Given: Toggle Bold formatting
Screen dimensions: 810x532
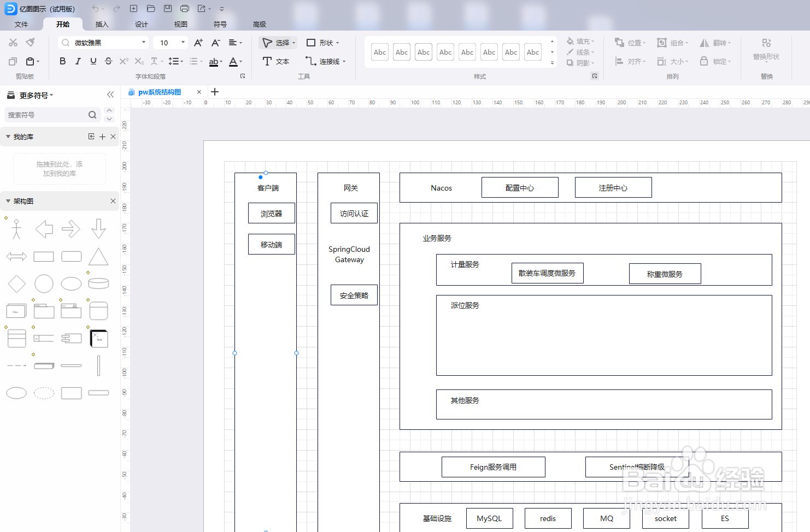Looking at the screenshot, I should coord(63,61).
